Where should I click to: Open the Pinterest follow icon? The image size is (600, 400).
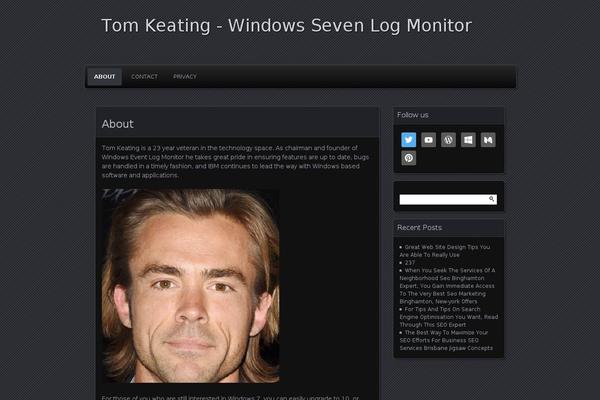(x=409, y=158)
